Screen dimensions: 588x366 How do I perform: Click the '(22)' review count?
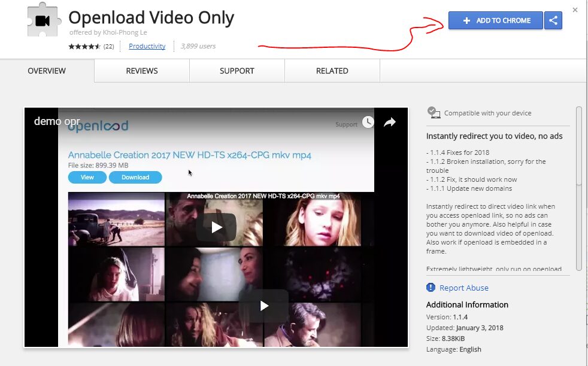pos(109,47)
